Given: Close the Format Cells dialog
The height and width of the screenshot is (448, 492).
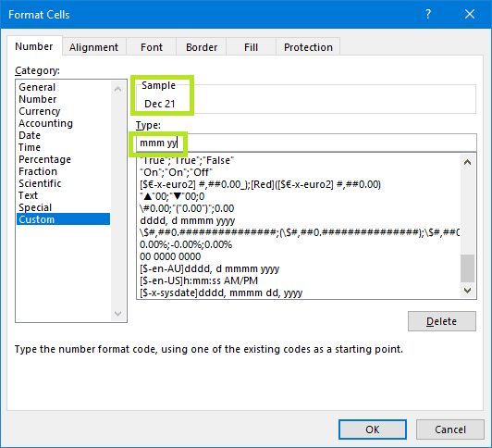Looking at the screenshot, I should click(470, 14).
